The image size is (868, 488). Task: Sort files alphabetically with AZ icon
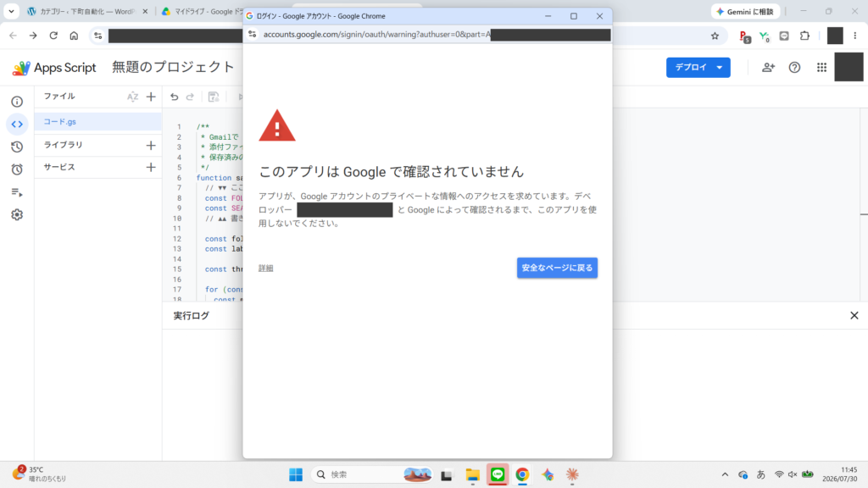pyautogui.click(x=133, y=97)
